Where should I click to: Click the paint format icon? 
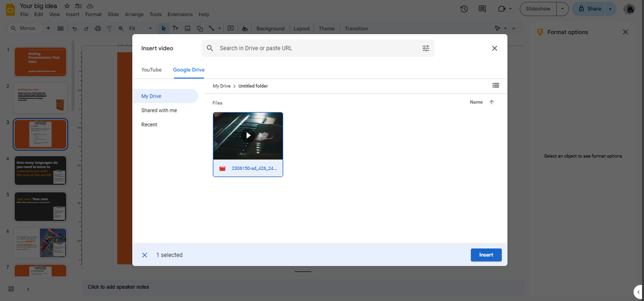109,29
